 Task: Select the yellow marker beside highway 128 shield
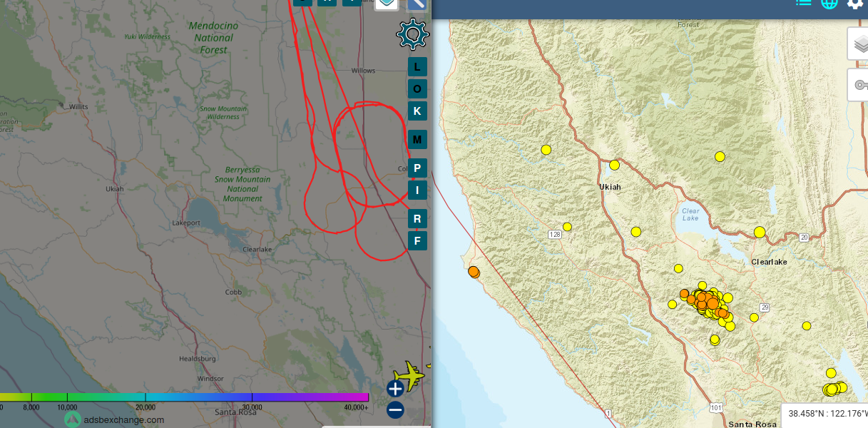click(x=567, y=227)
